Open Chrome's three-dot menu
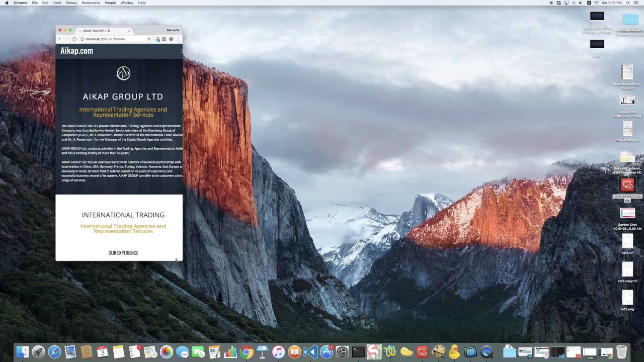 coord(178,39)
